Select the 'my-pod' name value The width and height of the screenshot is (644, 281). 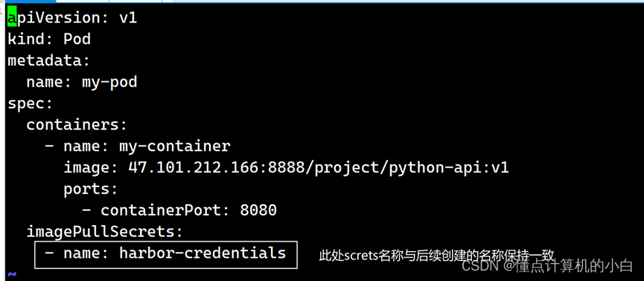109,82
